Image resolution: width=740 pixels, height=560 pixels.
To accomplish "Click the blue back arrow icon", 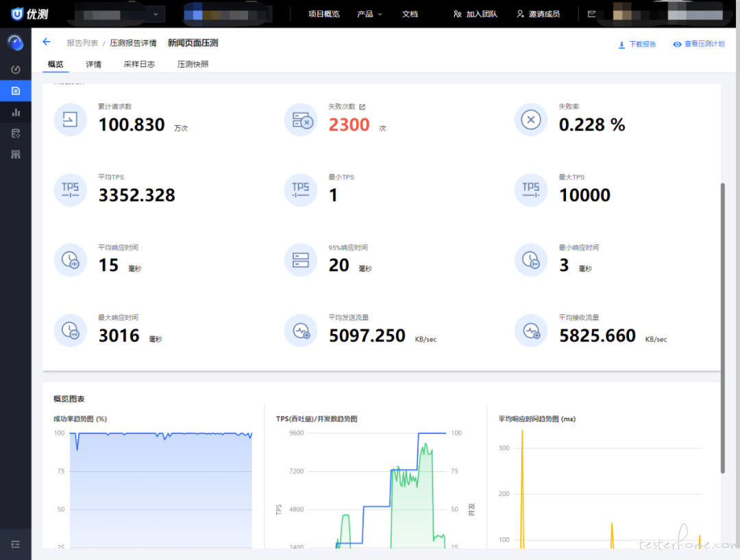I will click(x=47, y=42).
